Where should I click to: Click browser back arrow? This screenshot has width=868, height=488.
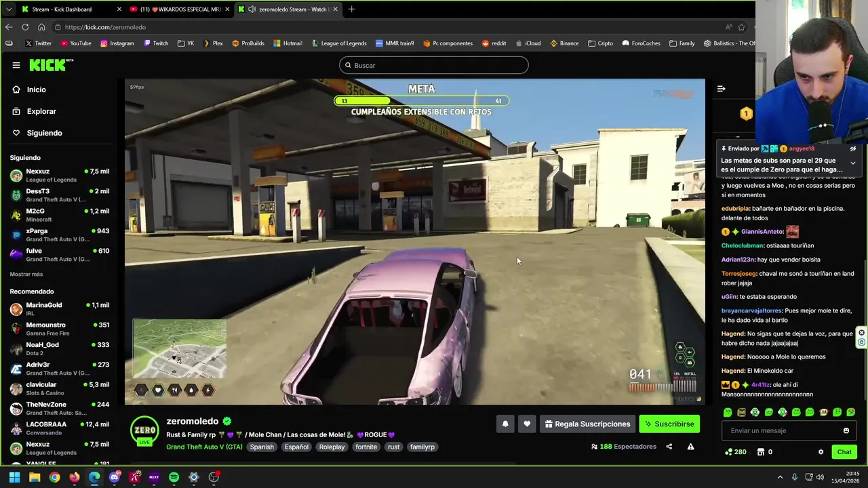[9, 27]
